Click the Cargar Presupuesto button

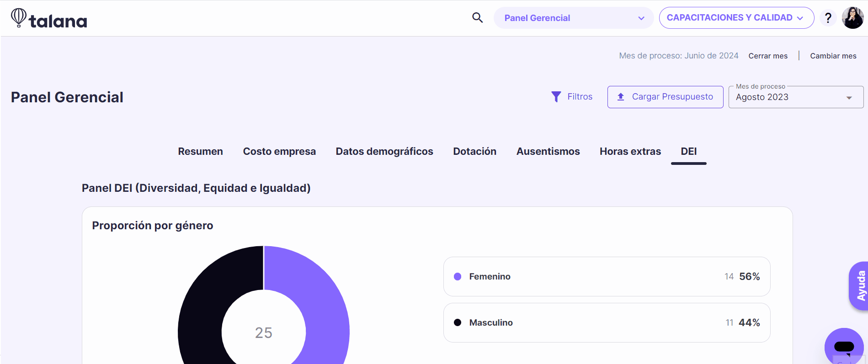pyautogui.click(x=665, y=97)
